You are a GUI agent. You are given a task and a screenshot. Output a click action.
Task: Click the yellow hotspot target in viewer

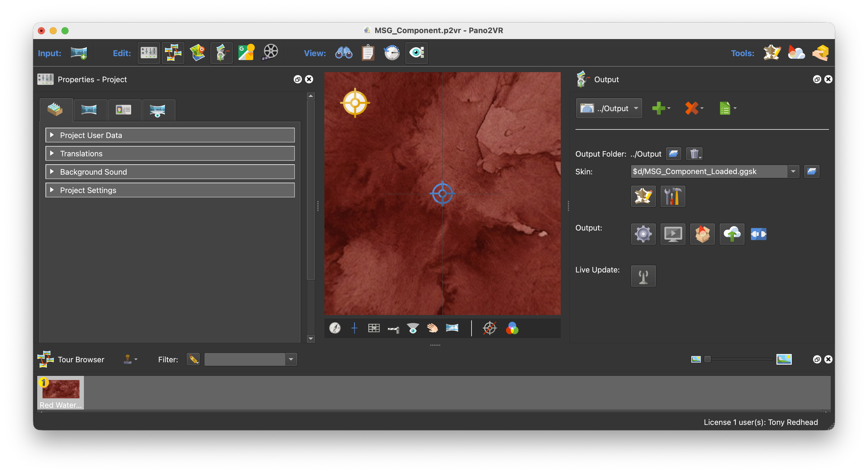click(355, 103)
